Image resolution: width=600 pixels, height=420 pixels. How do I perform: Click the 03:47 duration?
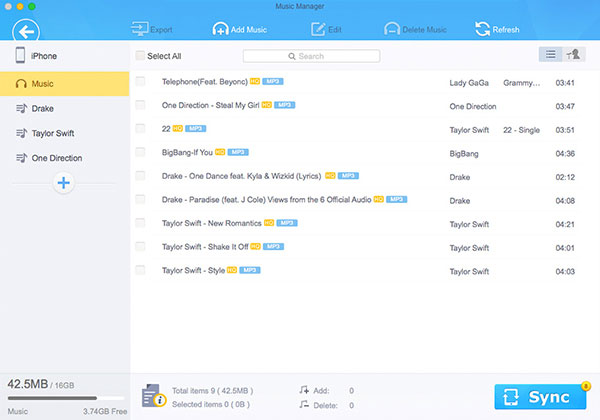565,106
